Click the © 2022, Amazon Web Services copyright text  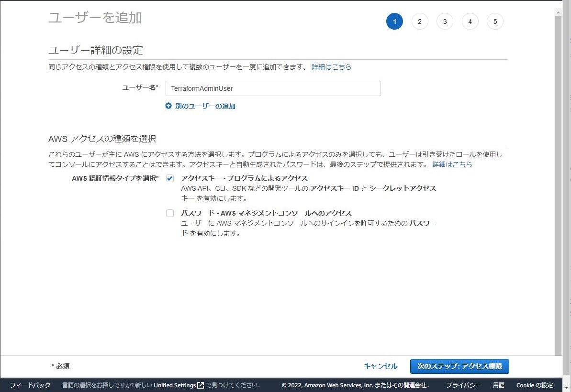click(x=356, y=385)
